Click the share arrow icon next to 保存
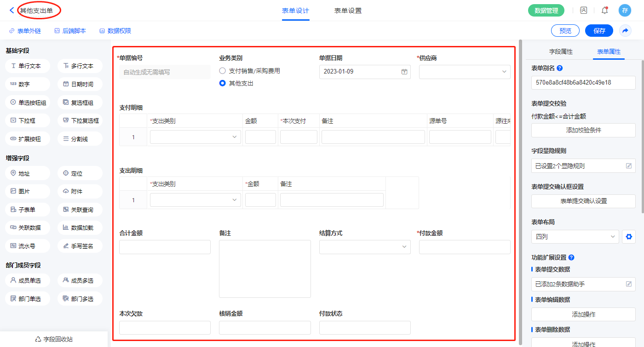644x347 pixels. tap(625, 31)
